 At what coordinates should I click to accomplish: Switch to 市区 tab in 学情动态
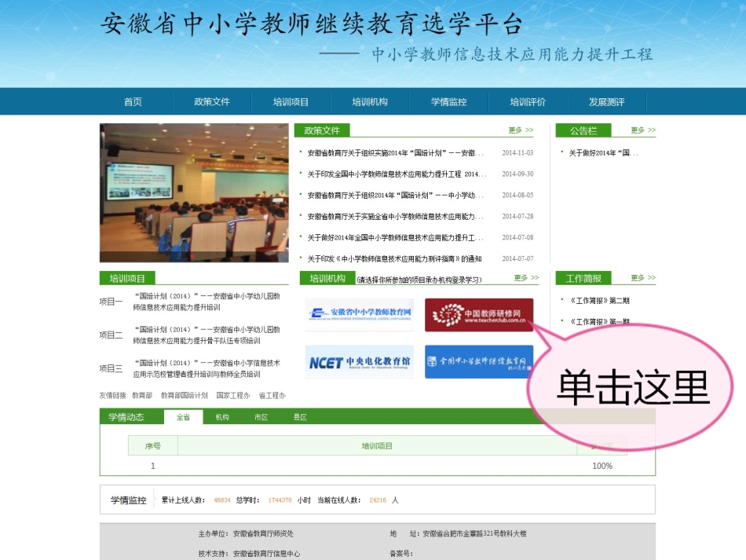(x=261, y=417)
